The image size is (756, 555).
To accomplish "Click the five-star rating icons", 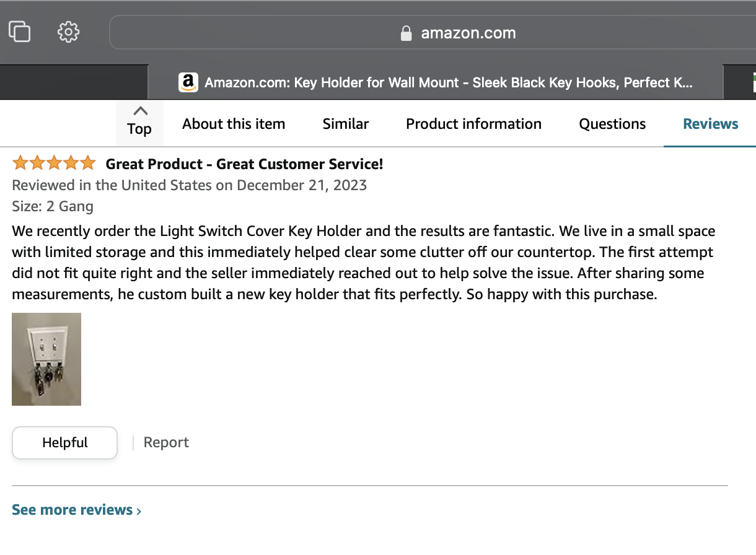I will (x=54, y=164).
